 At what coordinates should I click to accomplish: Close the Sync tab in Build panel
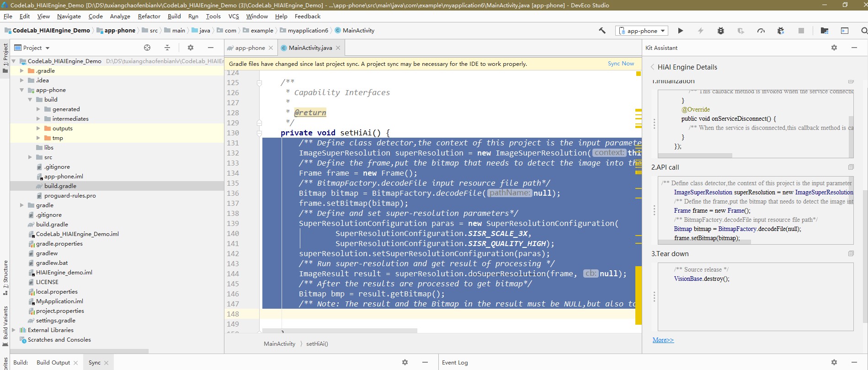click(x=107, y=363)
